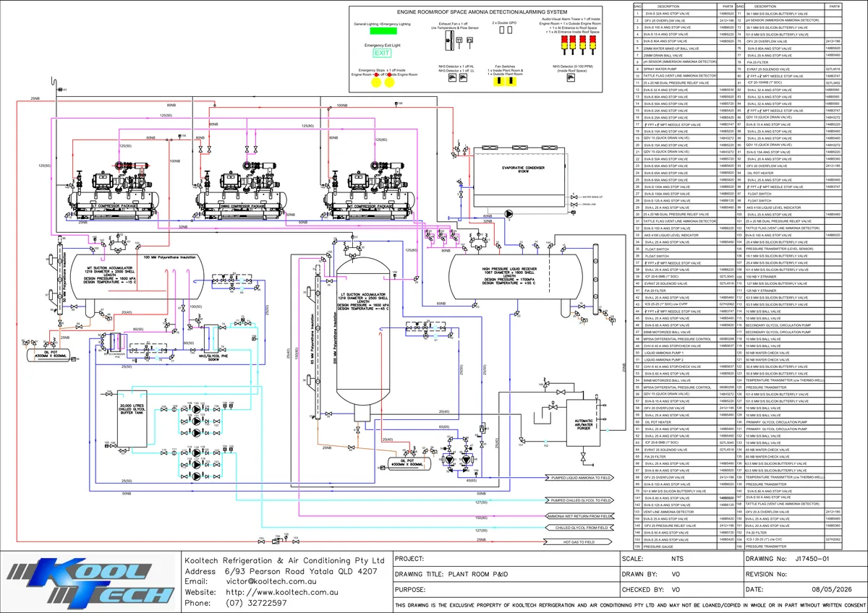Click Ammonia Wet Return From Field arrow
Screen dimensions: 868x613
point(579,517)
